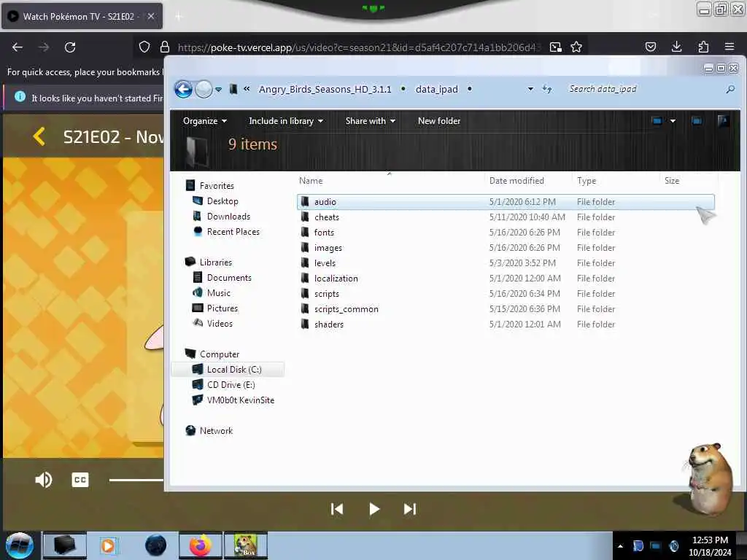The width and height of the screenshot is (747, 560).
Task: Focus the Search data_ipad field
Action: point(643,89)
